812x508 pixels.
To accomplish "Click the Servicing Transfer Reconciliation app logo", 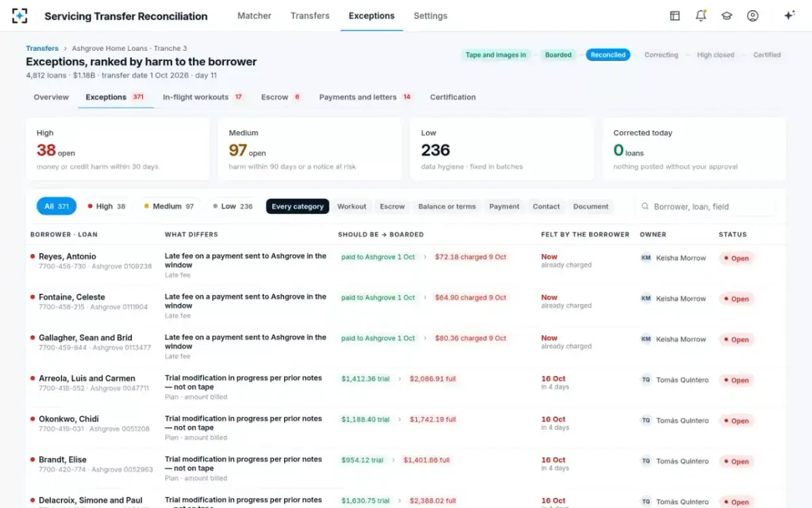I will 20,16.
